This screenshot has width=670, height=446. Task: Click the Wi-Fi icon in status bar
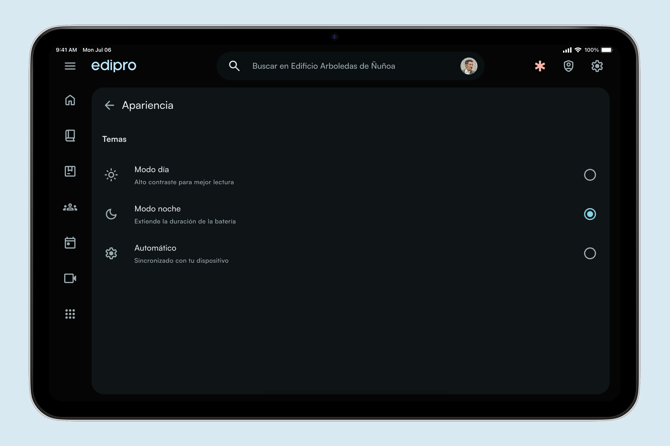578,50
